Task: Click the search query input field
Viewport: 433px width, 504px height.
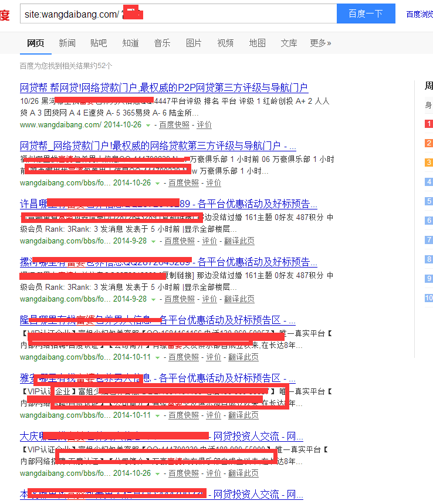Action: [178, 14]
